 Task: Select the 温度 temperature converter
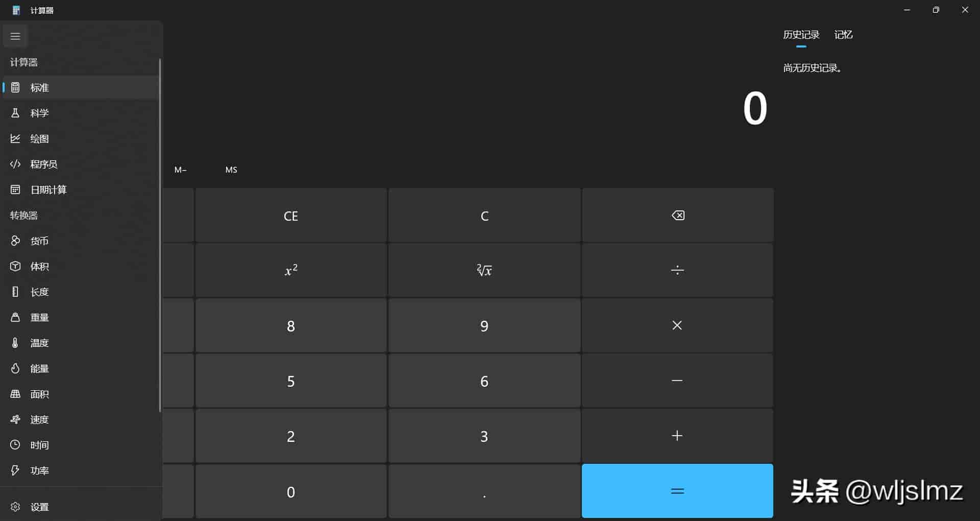coord(81,343)
